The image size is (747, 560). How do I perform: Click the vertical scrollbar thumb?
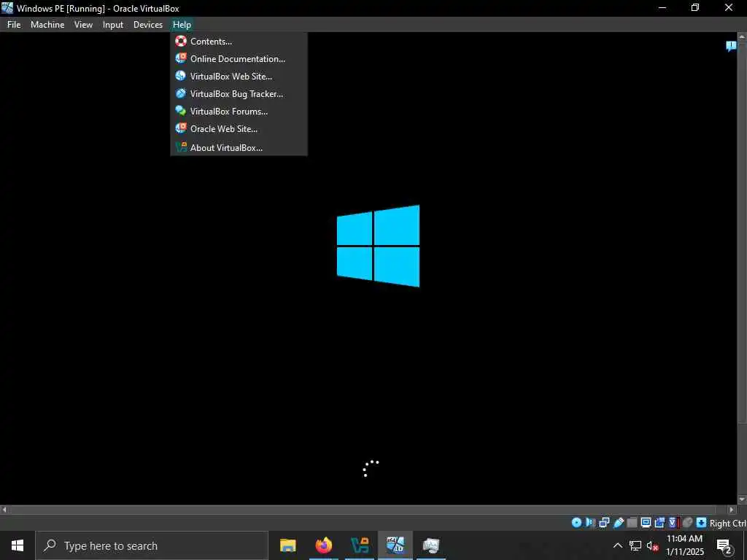(742, 231)
